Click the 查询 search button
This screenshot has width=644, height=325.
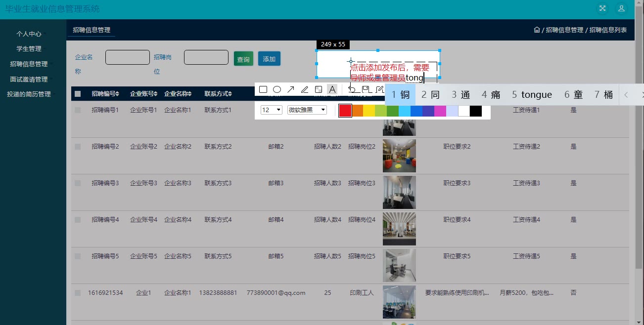coord(243,59)
